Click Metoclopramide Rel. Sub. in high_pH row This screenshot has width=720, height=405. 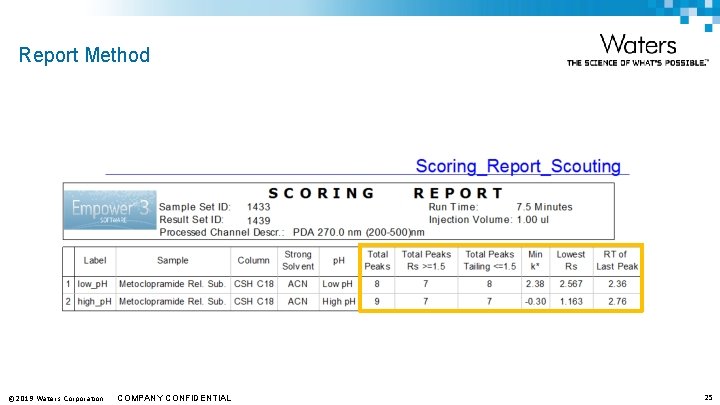(x=172, y=302)
